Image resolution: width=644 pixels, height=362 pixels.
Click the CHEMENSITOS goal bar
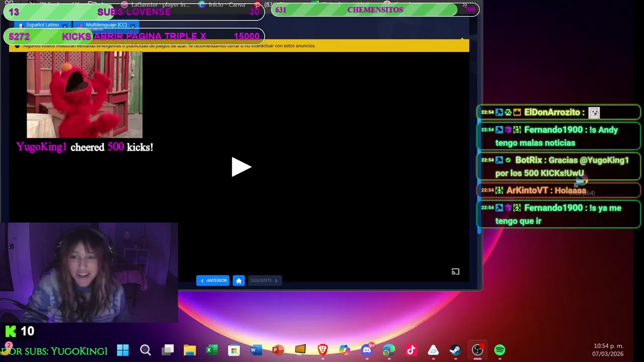pyautogui.click(x=375, y=10)
